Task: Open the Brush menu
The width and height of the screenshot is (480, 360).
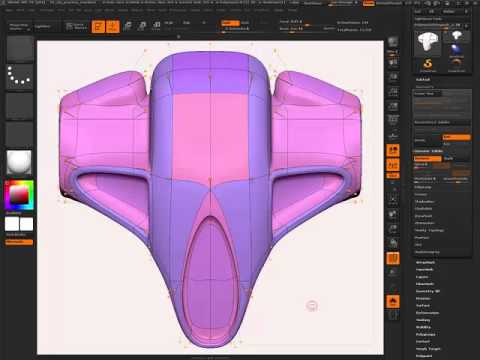Action: pyautogui.click(x=20, y=10)
